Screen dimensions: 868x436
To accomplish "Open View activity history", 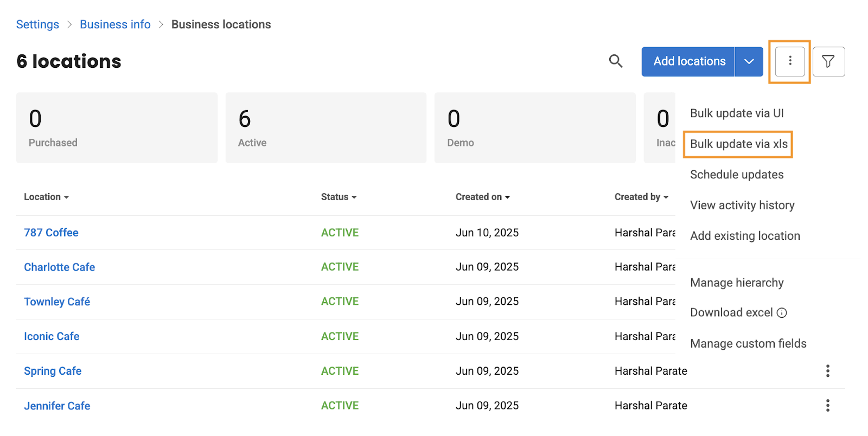I will coord(742,206).
